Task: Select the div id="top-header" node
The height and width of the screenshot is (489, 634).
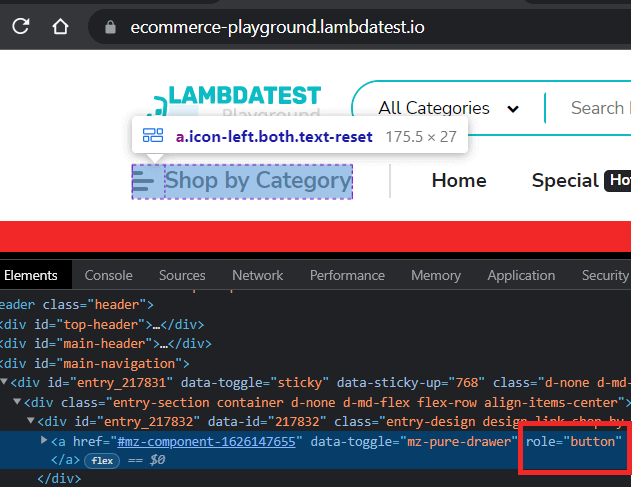Action: (102, 324)
